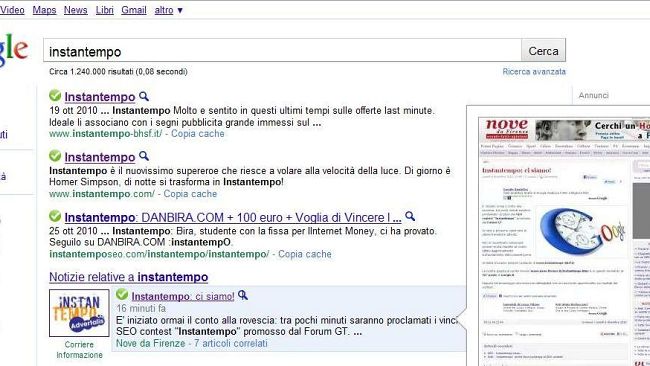Open the 'Instantempo: DANBIRA.COM + 100 euro' result

[x=233, y=218]
